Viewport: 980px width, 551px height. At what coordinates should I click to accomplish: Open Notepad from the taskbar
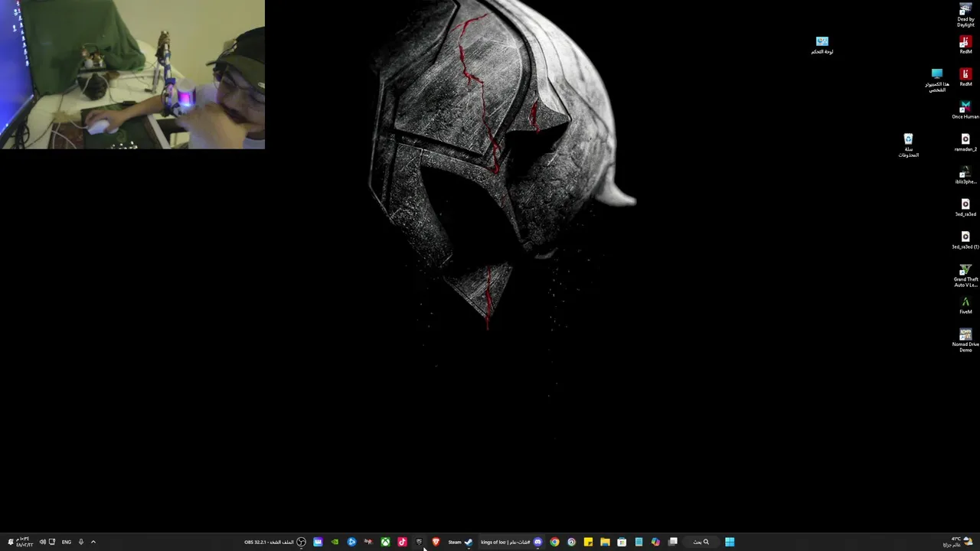point(639,542)
